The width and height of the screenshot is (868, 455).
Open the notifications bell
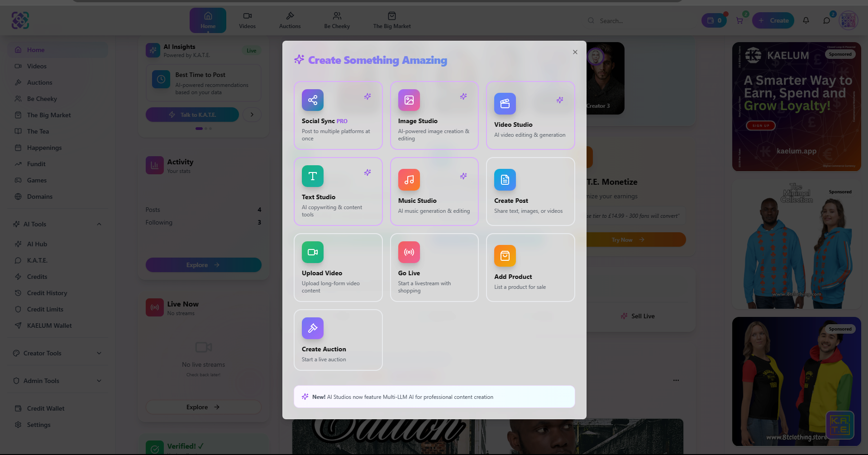806,20
